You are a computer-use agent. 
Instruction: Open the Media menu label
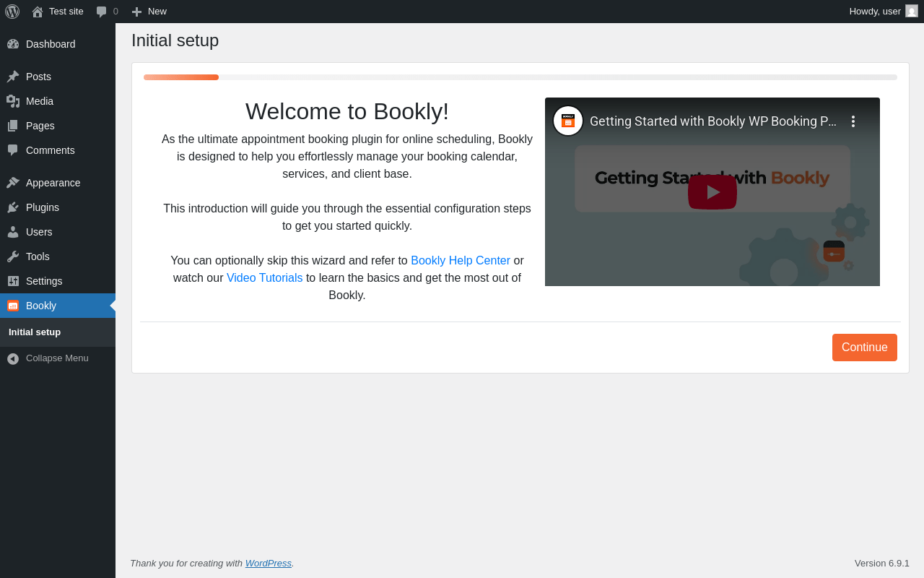[40, 101]
